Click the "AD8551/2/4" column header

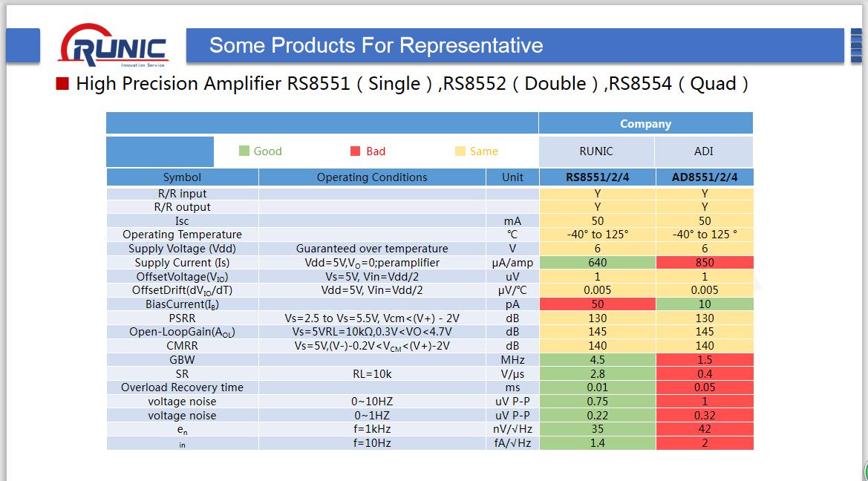point(705,177)
